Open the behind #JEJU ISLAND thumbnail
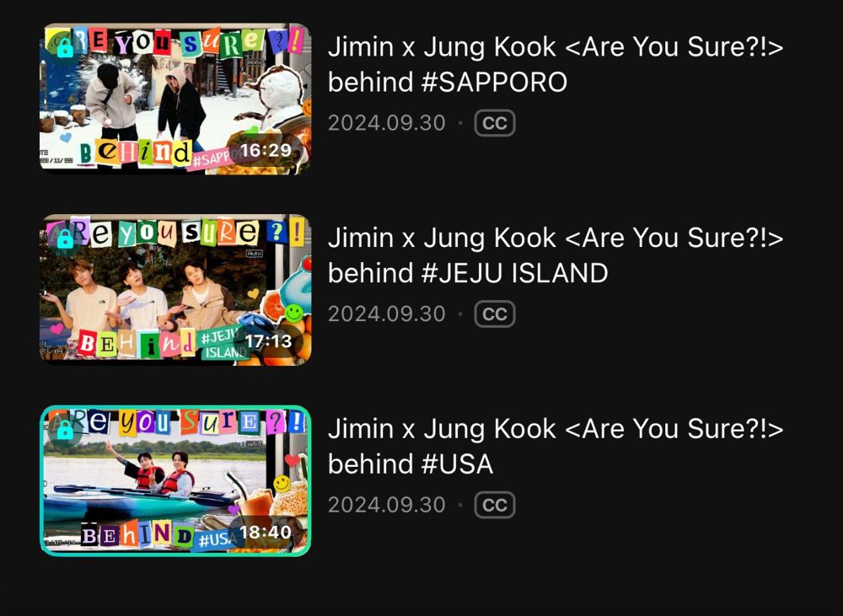The height and width of the screenshot is (616, 843). 175,290
